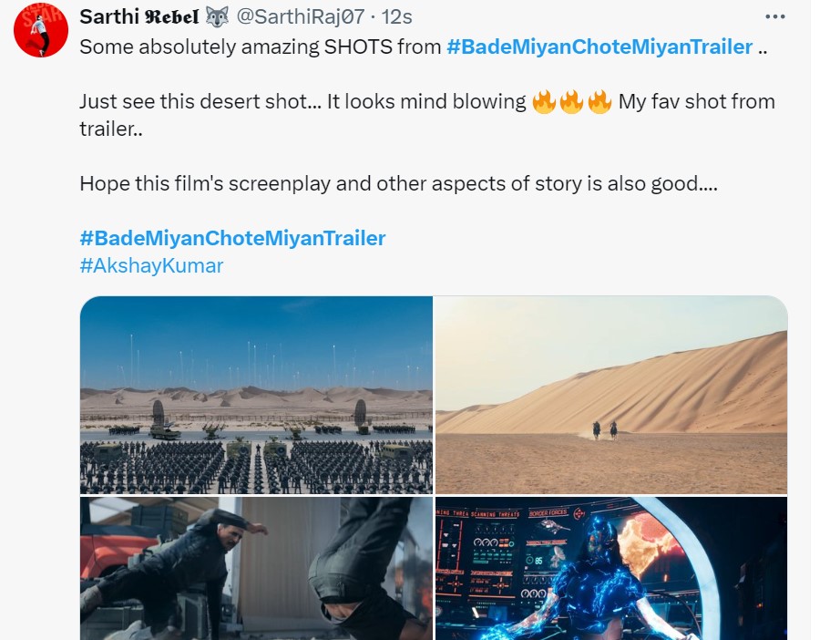The height and width of the screenshot is (640, 840).
Task: Open the action kick scene image
Action: point(256,568)
